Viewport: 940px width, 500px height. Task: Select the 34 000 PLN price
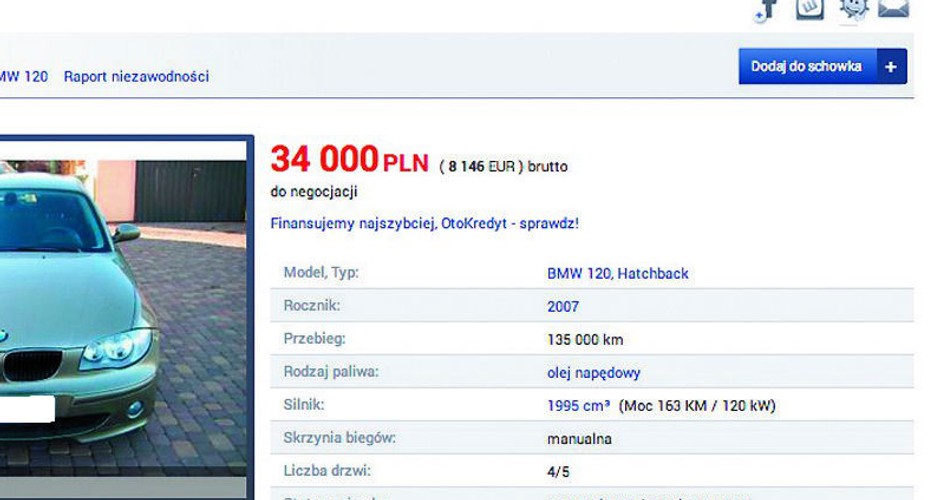350,159
